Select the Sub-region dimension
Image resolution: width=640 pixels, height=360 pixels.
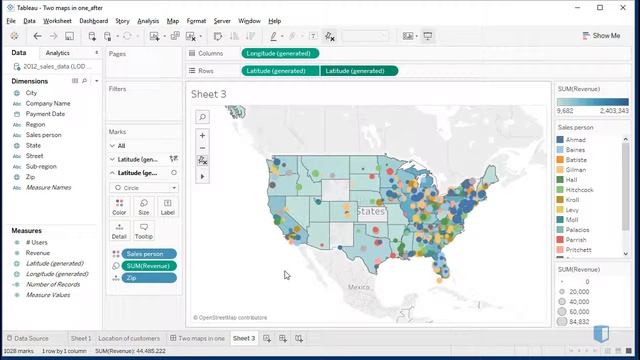(41, 167)
